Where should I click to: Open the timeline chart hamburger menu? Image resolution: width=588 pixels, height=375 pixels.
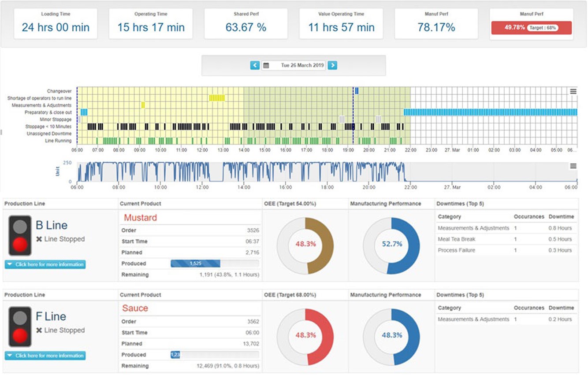573,91
